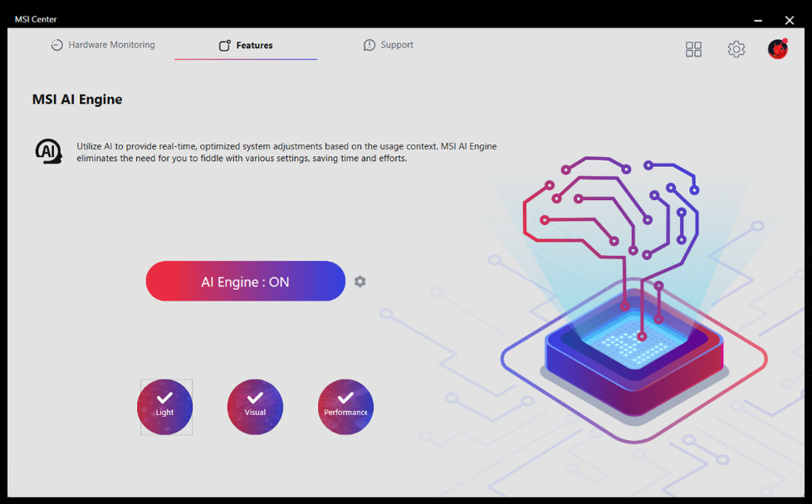Open the user profile avatar
This screenshot has height=504, width=812.
pos(778,49)
